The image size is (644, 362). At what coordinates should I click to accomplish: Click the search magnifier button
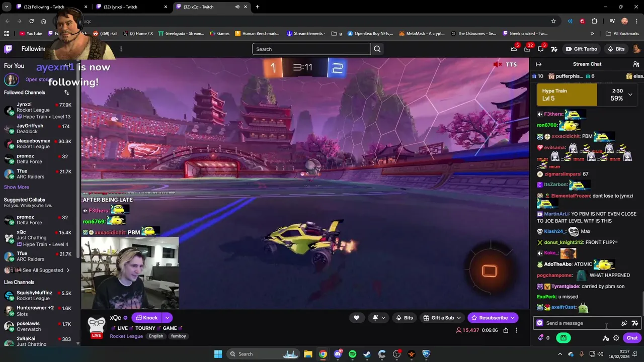377,49
